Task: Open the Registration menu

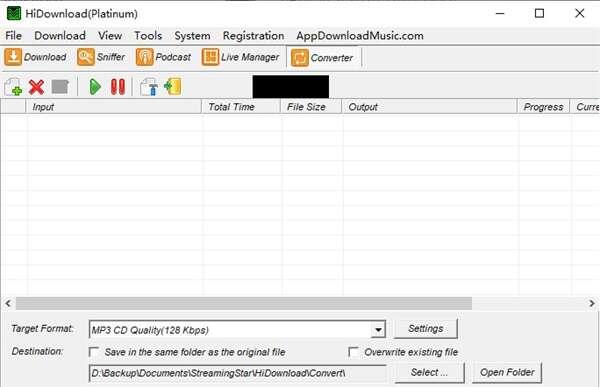Action: point(253,36)
